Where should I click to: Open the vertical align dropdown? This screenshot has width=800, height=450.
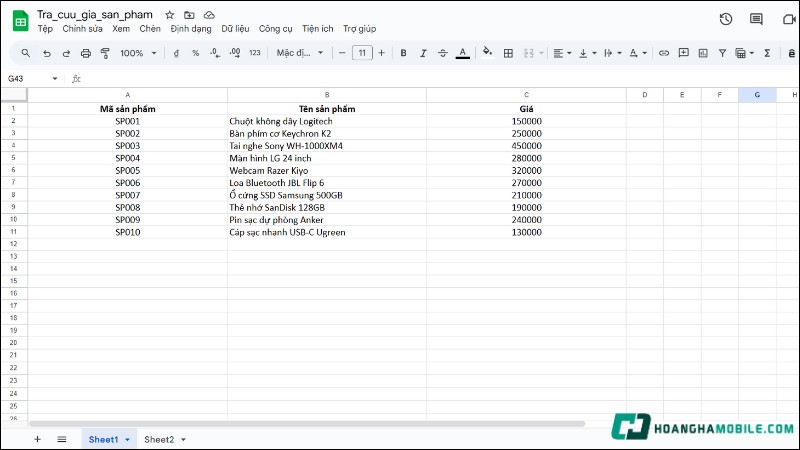pos(587,53)
